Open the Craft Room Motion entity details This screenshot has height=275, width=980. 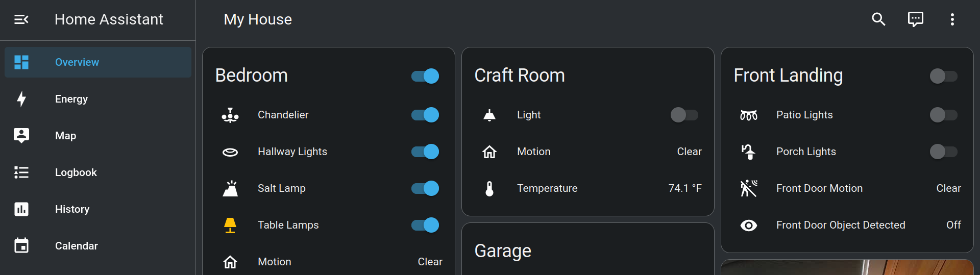point(588,152)
